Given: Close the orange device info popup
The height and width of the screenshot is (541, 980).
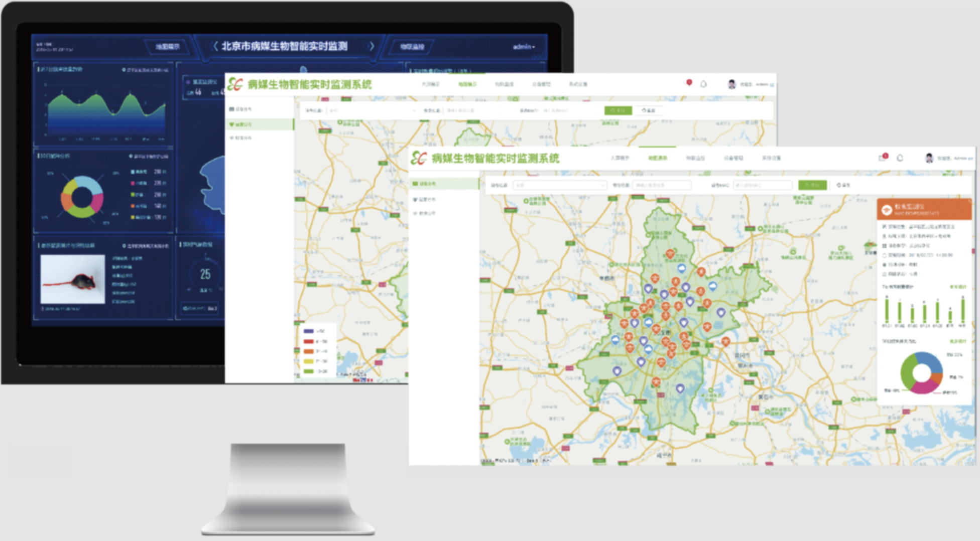Looking at the screenshot, I should (x=969, y=201).
